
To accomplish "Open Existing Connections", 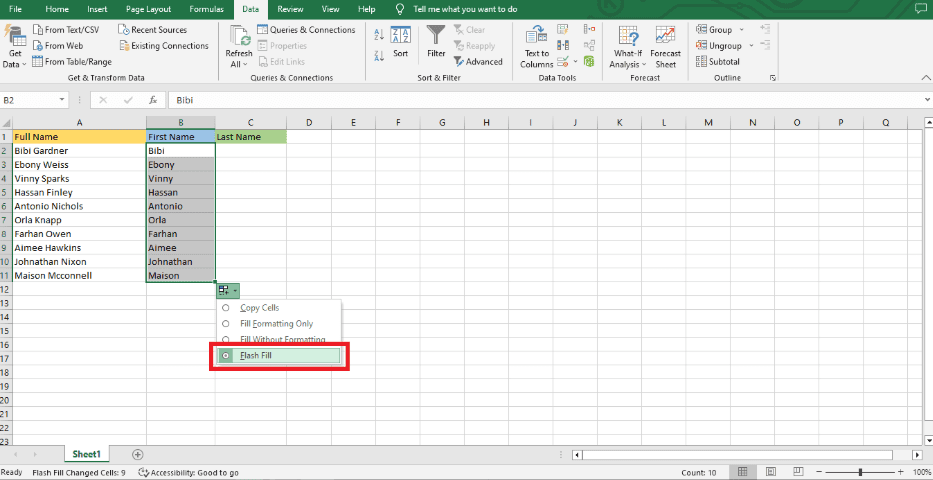I will click(x=164, y=46).
